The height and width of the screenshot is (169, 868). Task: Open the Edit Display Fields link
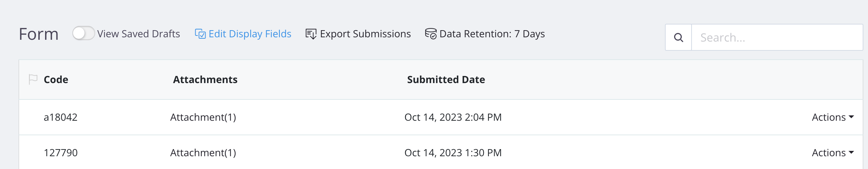[250, 34]
